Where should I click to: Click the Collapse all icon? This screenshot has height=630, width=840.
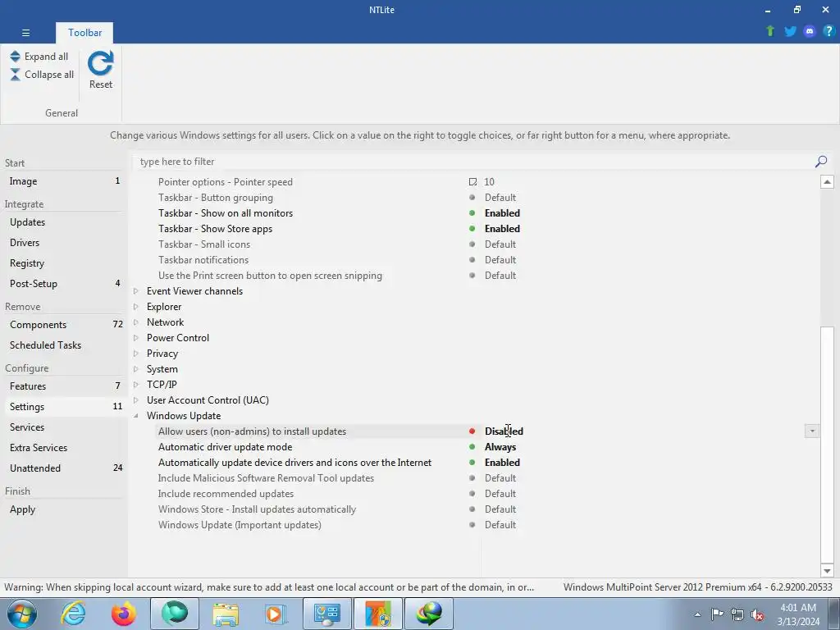point(15,75)
